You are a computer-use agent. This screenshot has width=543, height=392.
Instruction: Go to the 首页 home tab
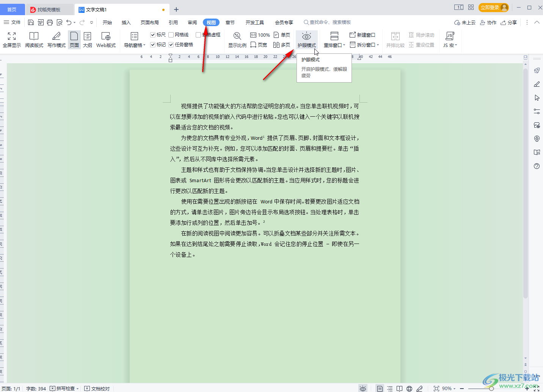tap(12, 9)
